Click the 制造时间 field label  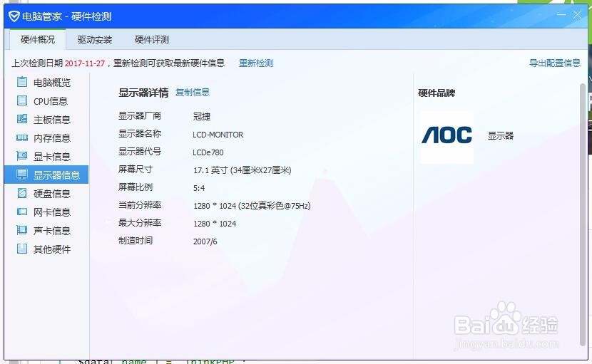click(136, 240)
